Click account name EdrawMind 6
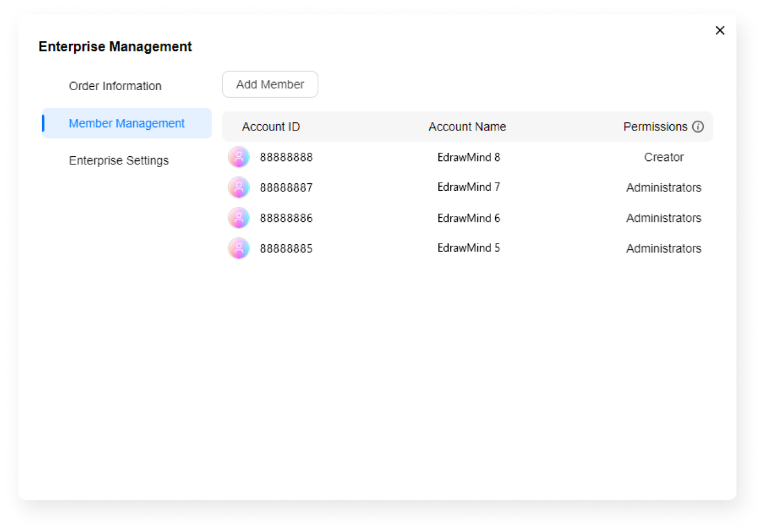The height and width of the screenshot is (532, 764). [x=469, y=218]
